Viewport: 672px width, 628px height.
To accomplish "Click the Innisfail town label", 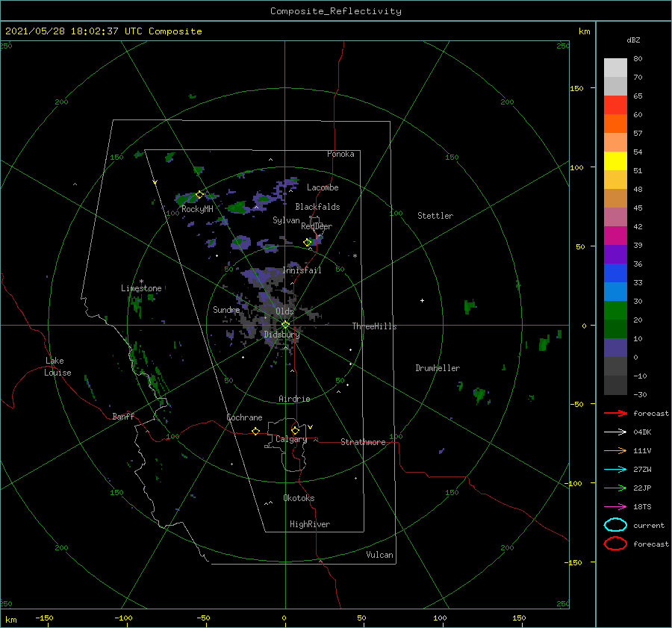I will coord(302,270).
